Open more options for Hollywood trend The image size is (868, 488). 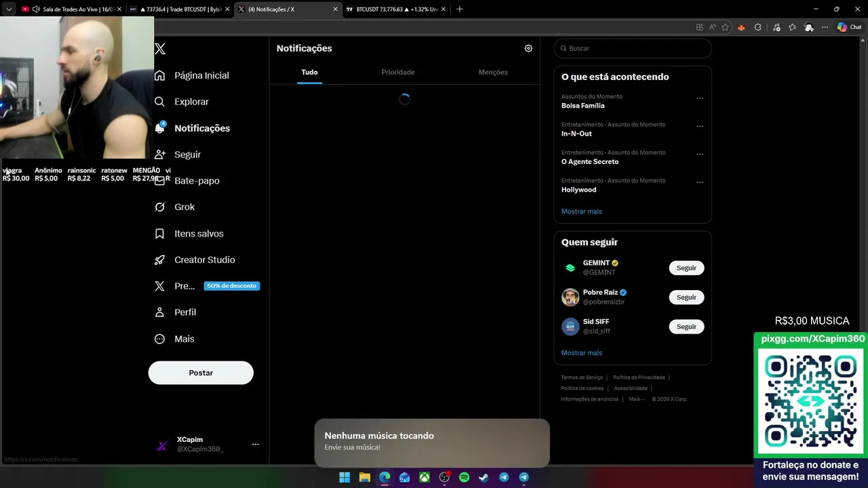700,182
